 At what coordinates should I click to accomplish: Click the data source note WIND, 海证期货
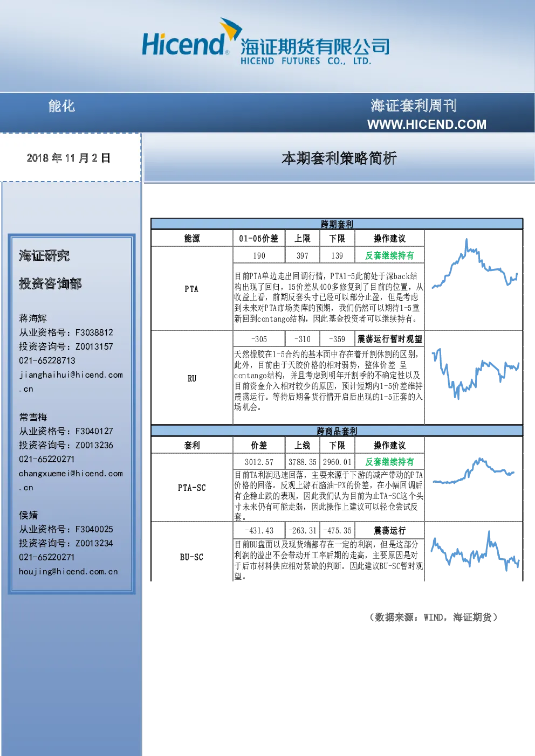(433, 617)
